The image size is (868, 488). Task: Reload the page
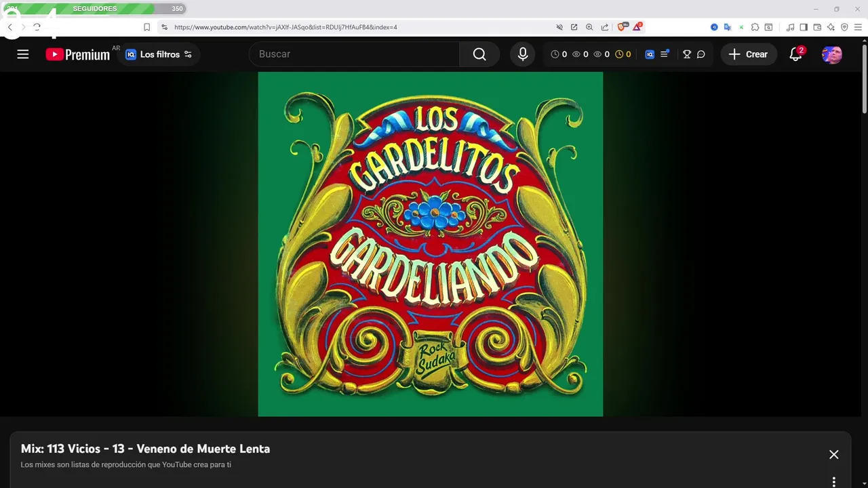pos(37,27)
